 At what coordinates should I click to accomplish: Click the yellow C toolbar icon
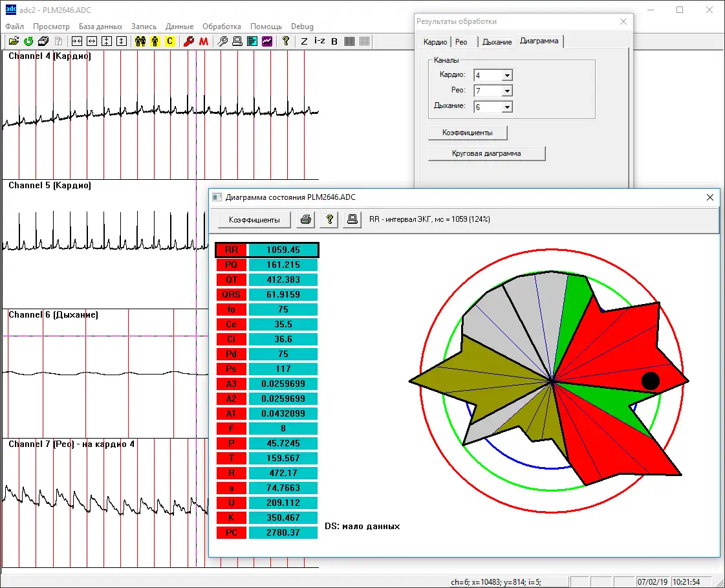pos(169,41)
